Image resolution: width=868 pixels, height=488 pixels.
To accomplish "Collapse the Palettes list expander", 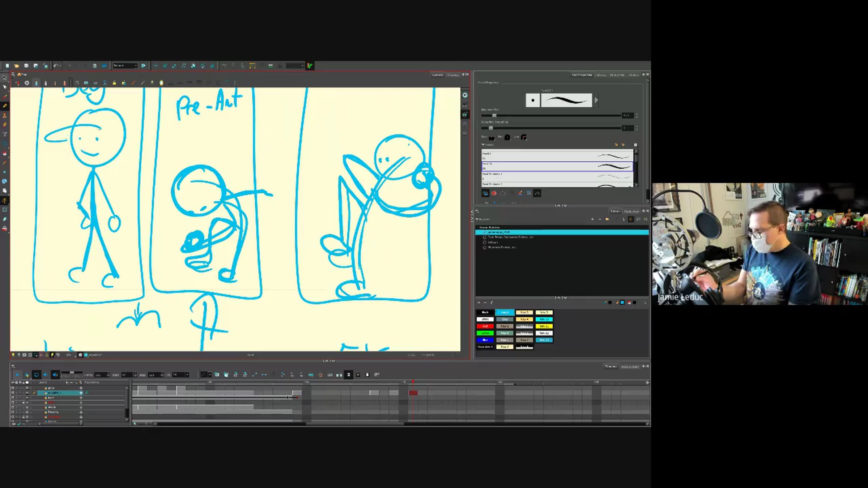I will click(x=477, y=219).
